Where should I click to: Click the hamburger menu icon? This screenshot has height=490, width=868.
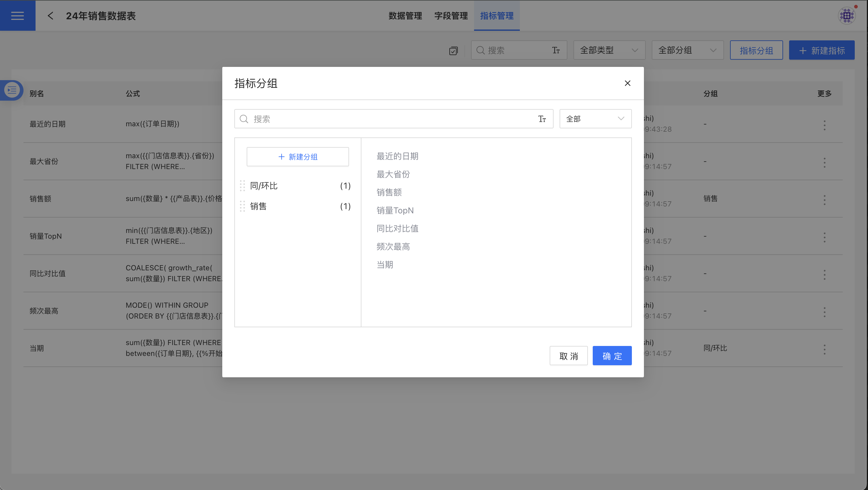17,15
